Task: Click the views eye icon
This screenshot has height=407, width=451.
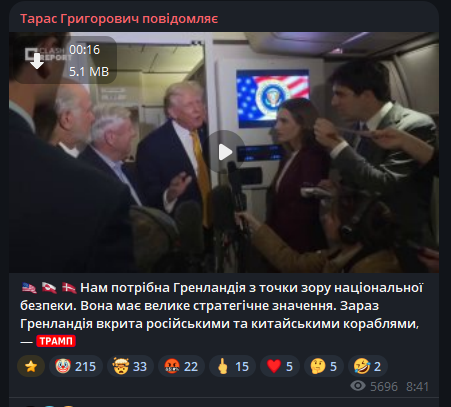Action: 358,386
